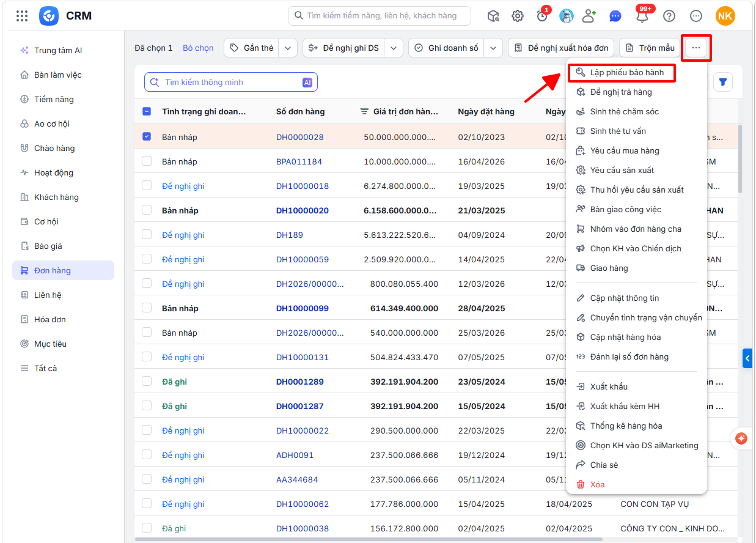Choose Giao hàng in menu
The height and width of the screenshot is (543, 756).
click(636, 268)
